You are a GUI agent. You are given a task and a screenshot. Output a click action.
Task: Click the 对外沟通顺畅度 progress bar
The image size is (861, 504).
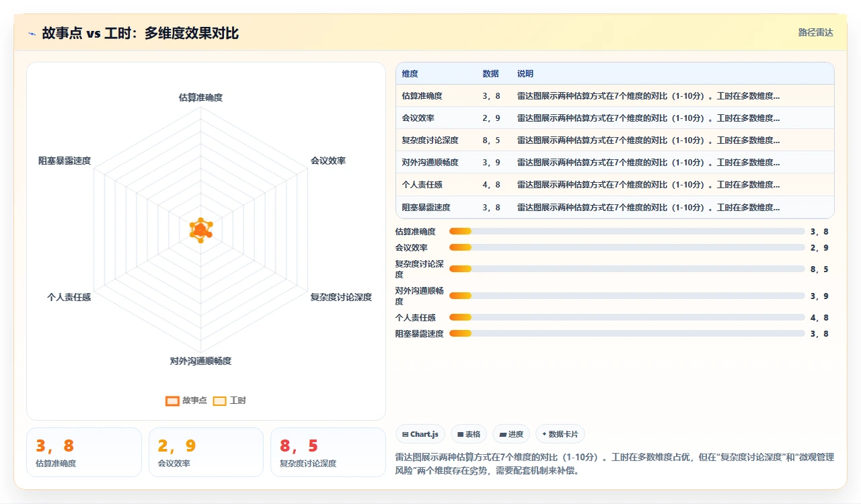pyautogui.click(x=627, y=296)
